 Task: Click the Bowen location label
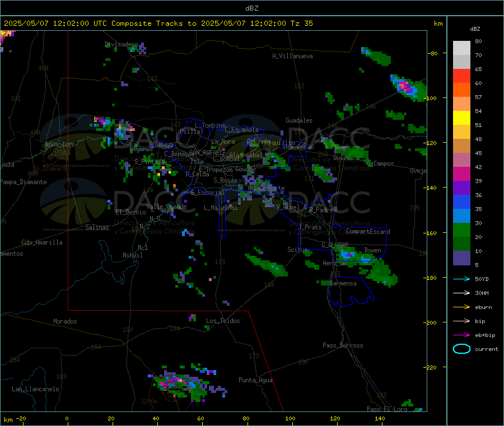coord(372,250)
